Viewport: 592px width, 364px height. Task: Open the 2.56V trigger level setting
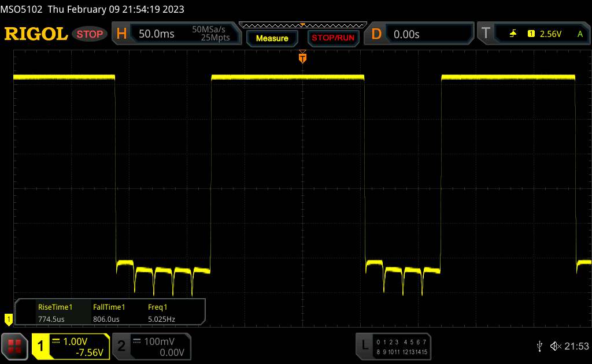click(x=550, y=34)
